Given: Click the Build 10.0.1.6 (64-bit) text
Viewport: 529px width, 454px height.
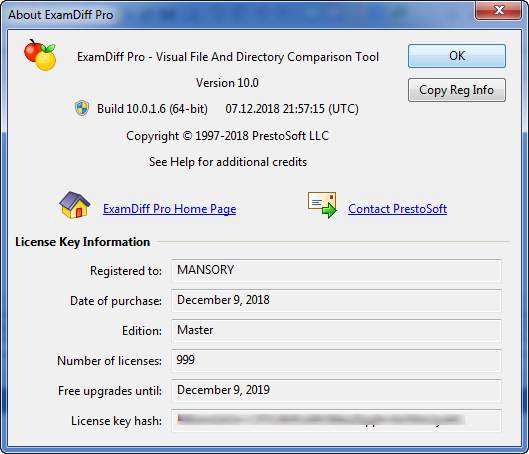Looking at the screenshot, I should coord(152,109).
